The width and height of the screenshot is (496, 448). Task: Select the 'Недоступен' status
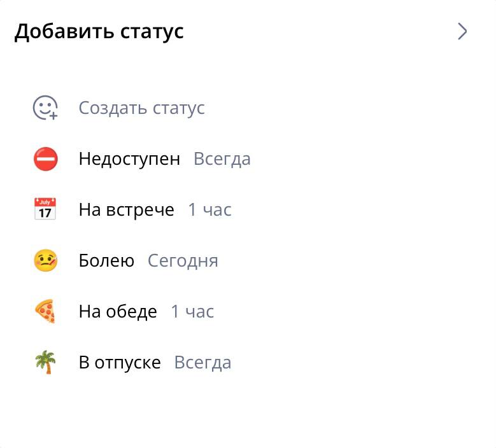[129, 159]
